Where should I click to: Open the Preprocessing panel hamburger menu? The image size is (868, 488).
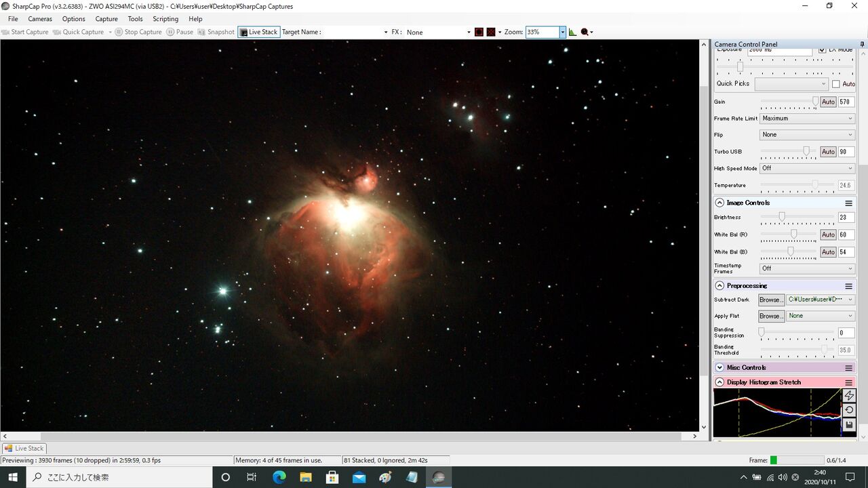pos(848,286)
